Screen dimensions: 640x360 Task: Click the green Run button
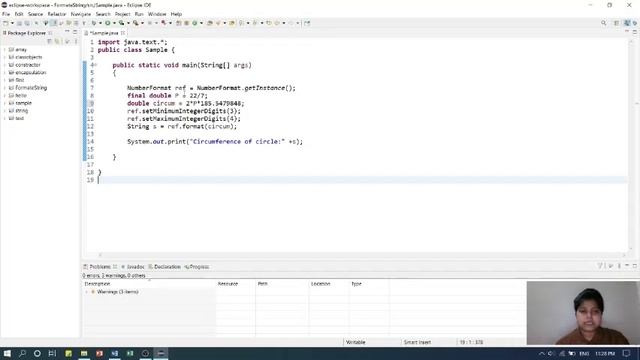click(x=108, y=23)
